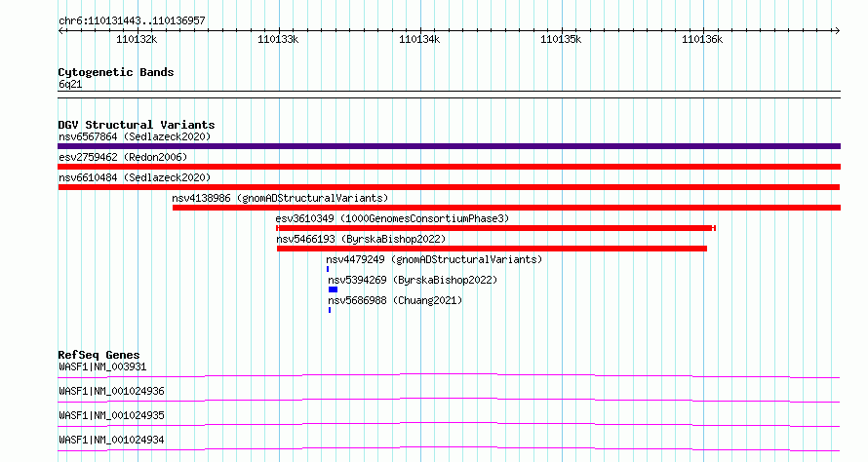Viewport: 868px width, 462px height.
Task: Select the red nsv6610484 variant bar
Action: (x=449, y=187)
